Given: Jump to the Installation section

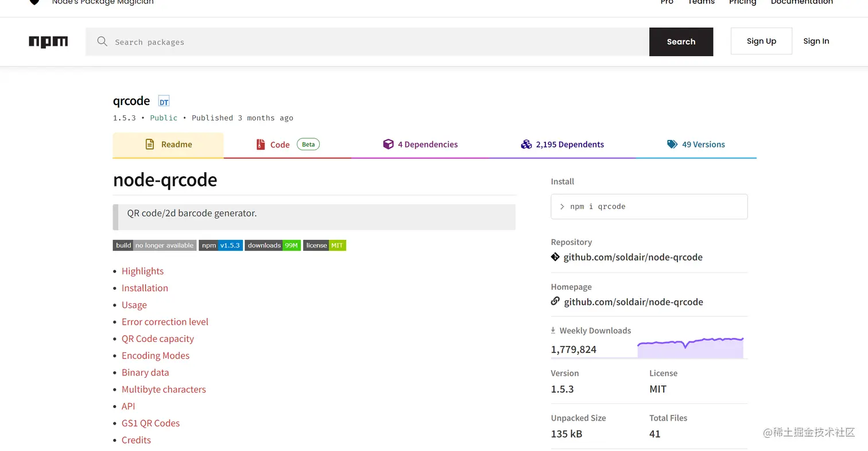Looking at the screenshot, I should [x=145, y=288].
